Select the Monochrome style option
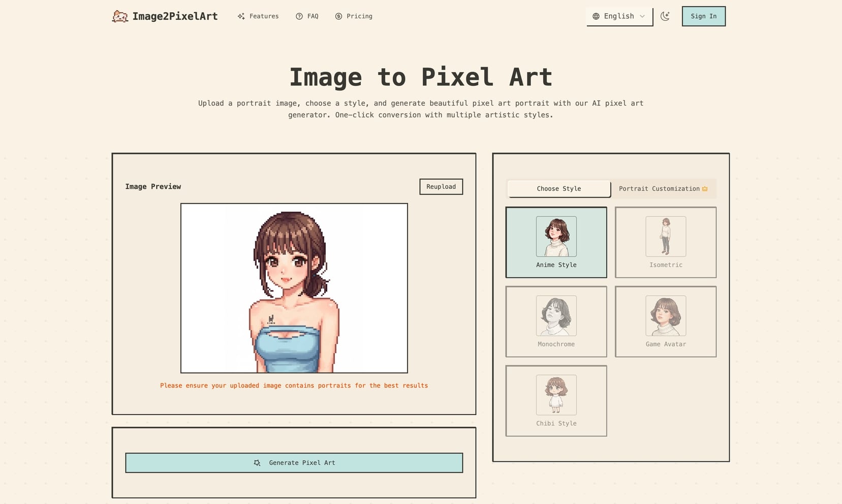 coord(556,322)
